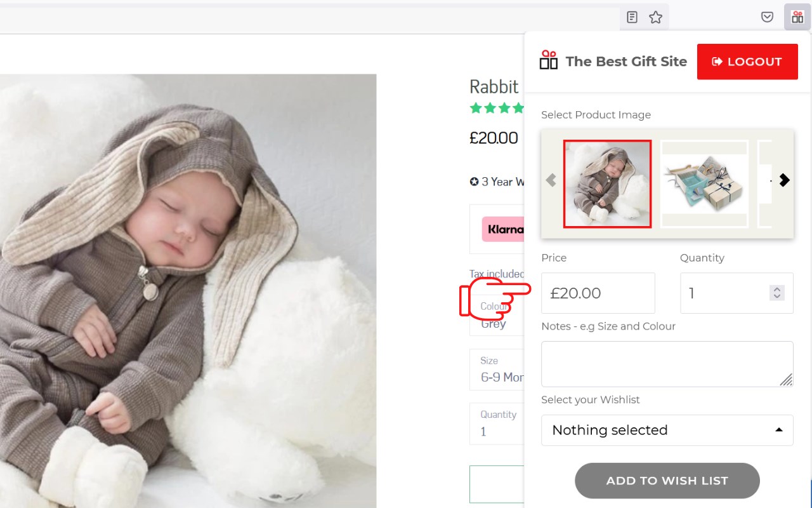Click The Best Gift Site logo

[549, 61]
